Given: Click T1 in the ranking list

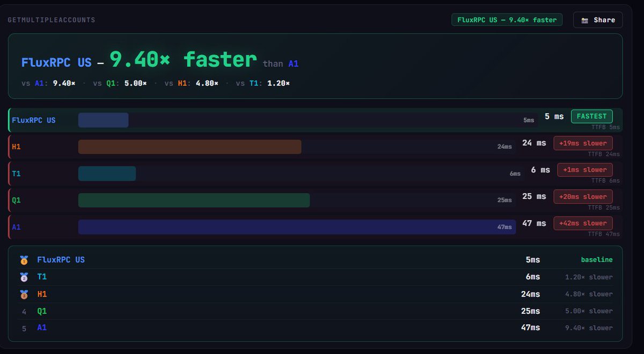Looking at the screenshot, I should [x=42, y=277].
